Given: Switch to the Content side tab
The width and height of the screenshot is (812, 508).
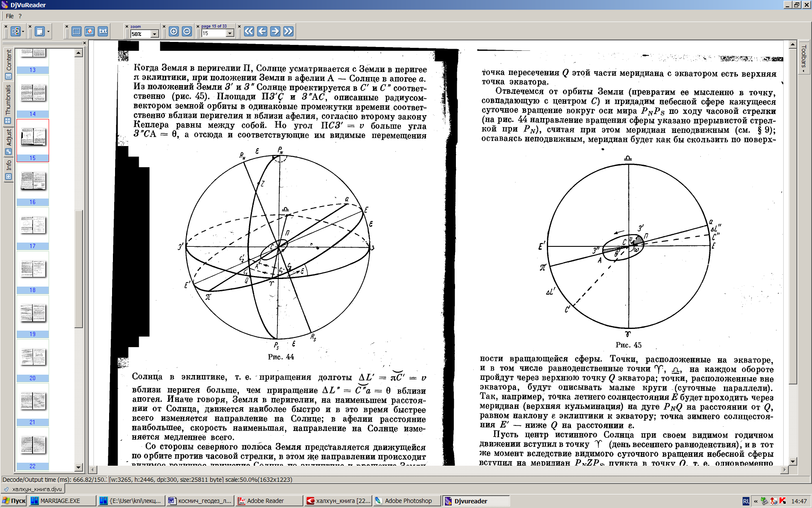Looking at the screenshot, I should click(8, 64).
